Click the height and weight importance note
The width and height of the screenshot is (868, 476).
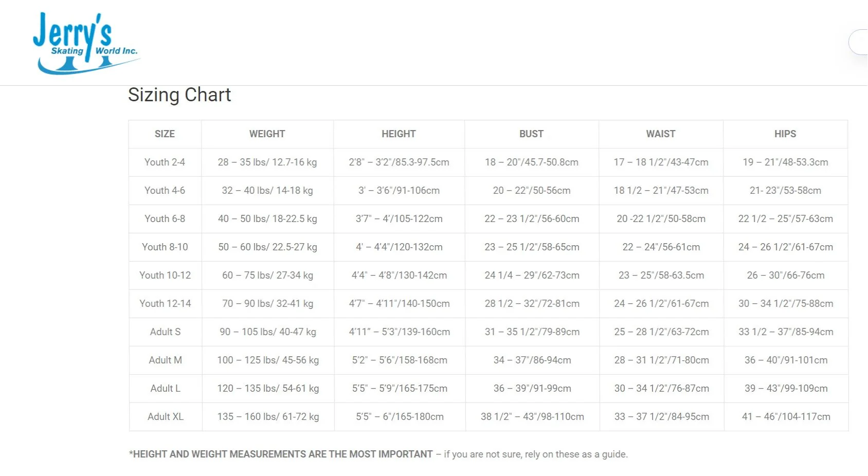pyautogui.click(x=378, y=454)
